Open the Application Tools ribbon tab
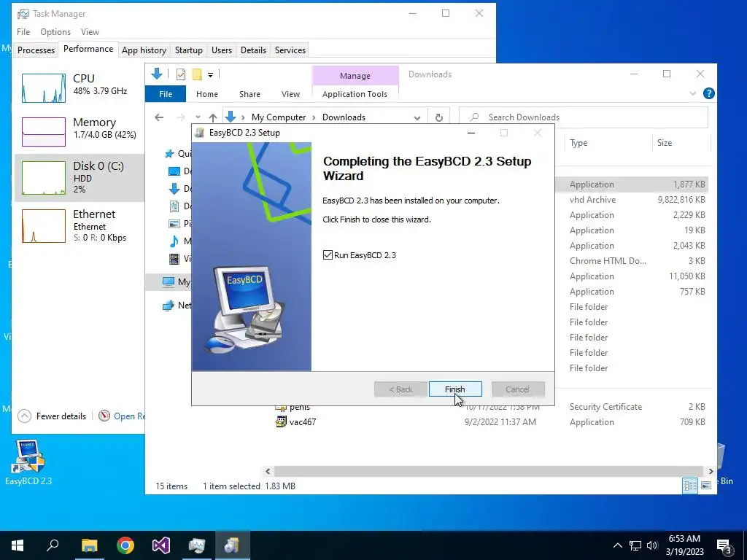 coord(355,94)
